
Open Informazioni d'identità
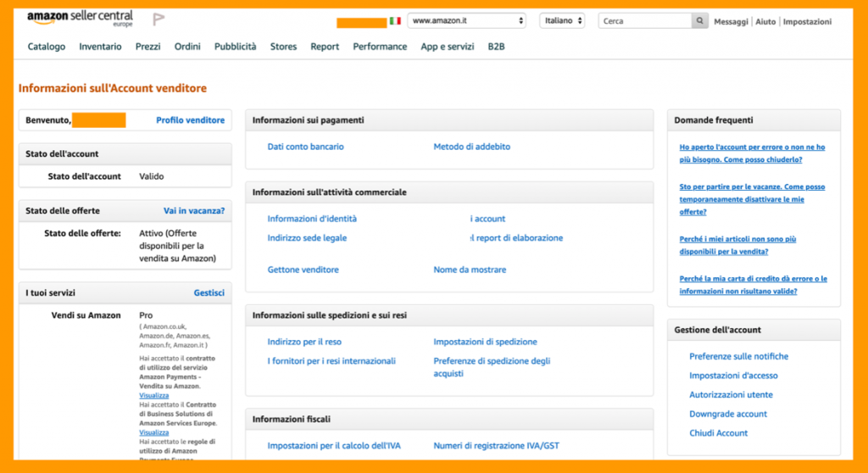312,219
